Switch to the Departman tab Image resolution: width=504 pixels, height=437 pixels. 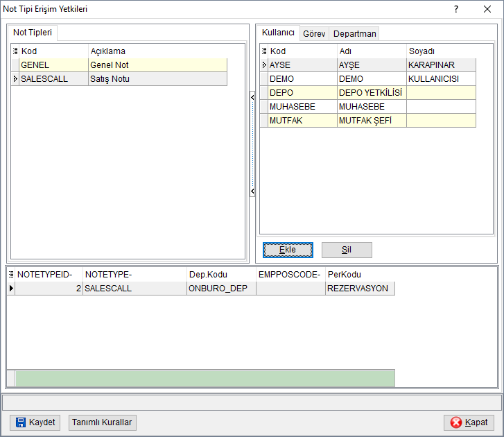click(354, 34)
